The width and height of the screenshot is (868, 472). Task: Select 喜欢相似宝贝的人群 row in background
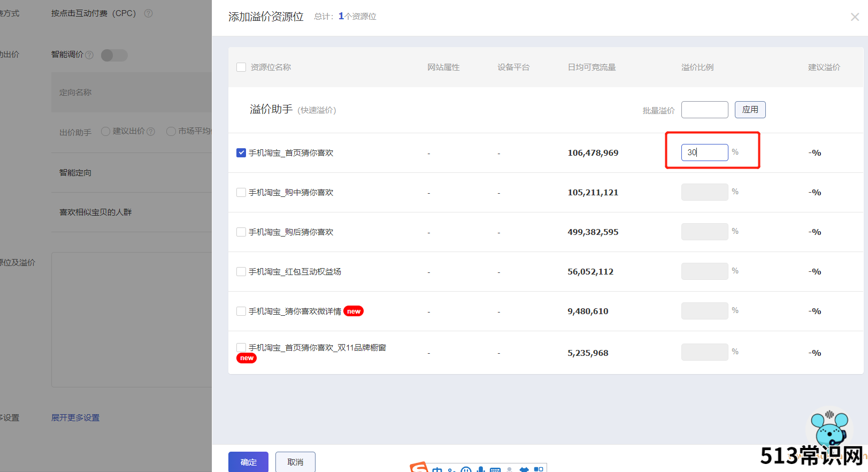click(95, 212)
